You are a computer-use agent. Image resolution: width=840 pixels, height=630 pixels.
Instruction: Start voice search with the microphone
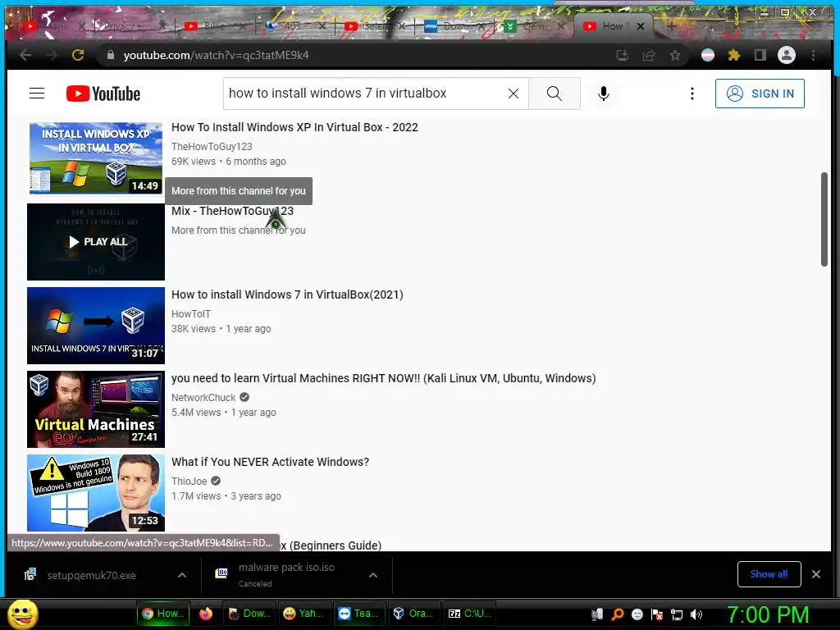pos(604,94)
